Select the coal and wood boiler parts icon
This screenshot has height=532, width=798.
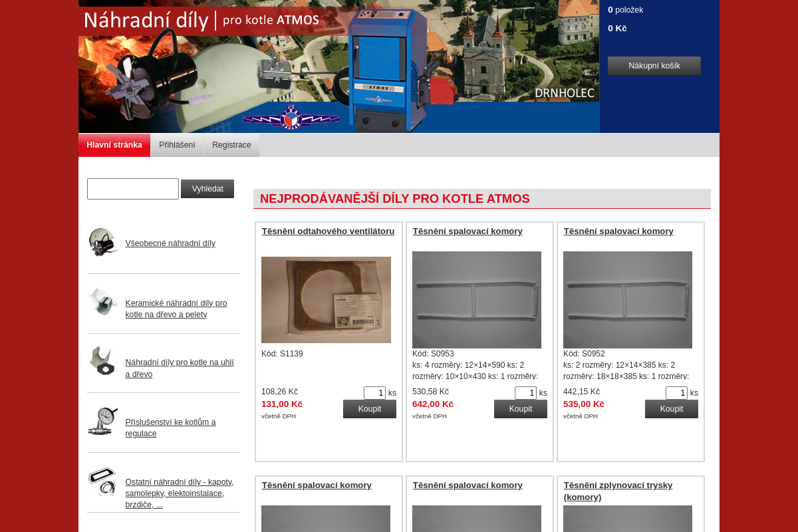click(103, 361)
